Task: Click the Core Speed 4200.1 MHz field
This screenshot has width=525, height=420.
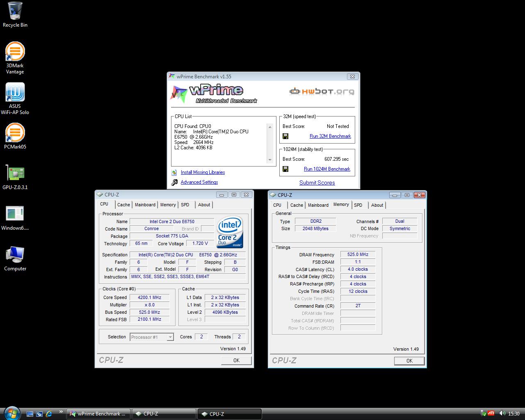Action: [x=149, y=297]
